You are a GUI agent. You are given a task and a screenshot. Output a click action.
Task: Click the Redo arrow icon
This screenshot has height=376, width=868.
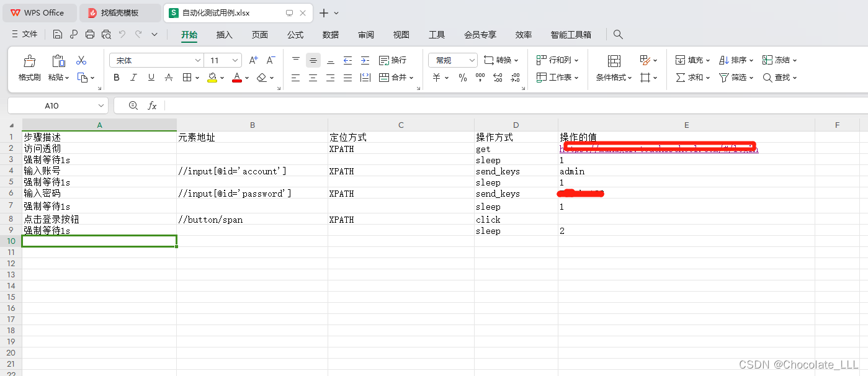138,35
